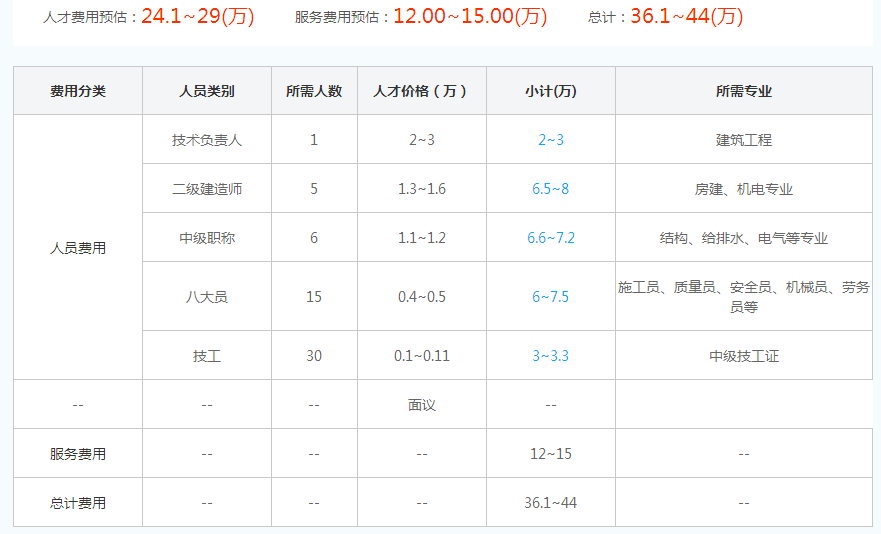Select the 服务费用 row label

coord(78,454)
